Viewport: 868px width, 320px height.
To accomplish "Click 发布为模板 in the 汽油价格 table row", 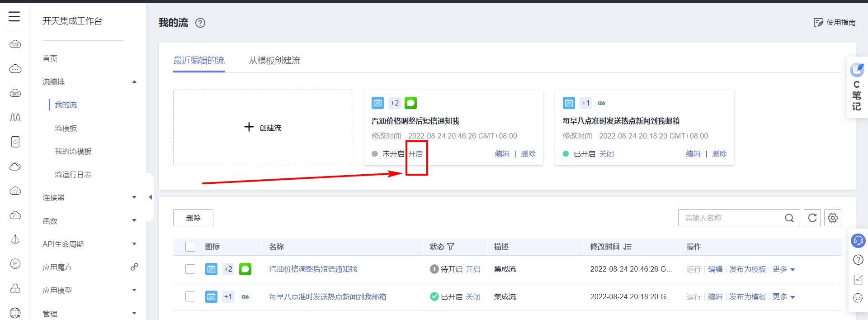I will (748, 269).
